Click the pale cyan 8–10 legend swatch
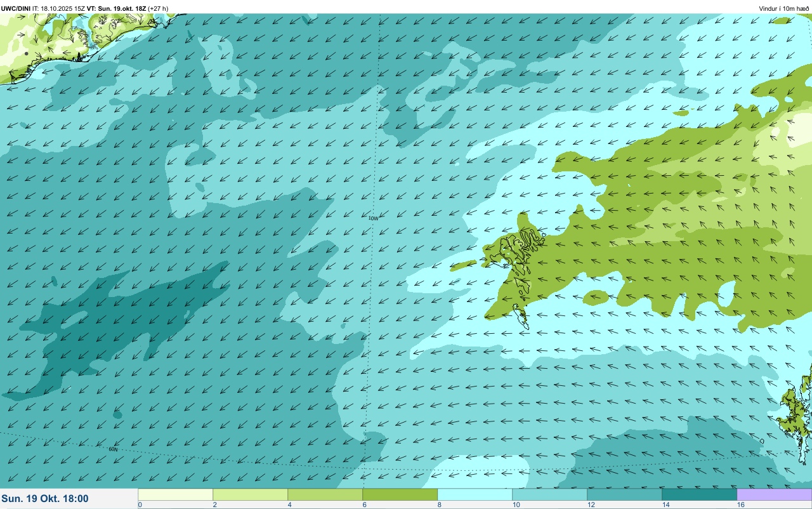 click(x=475, y=494)
